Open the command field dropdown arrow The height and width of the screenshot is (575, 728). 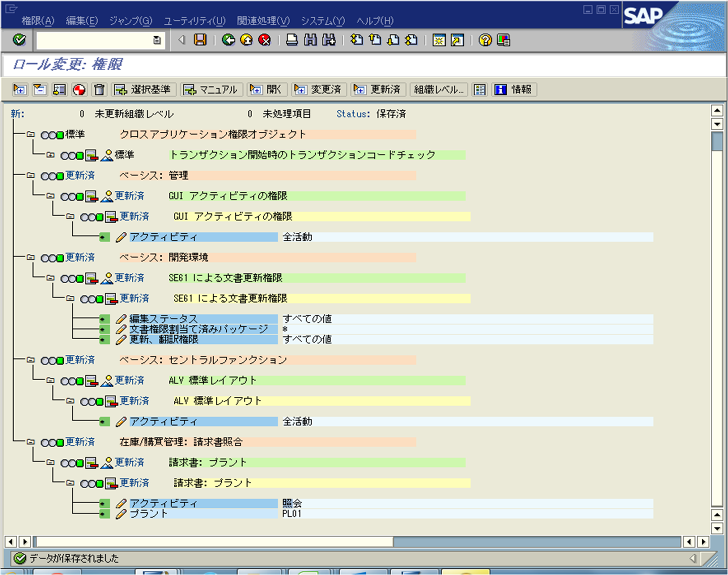tap(157, 40)
